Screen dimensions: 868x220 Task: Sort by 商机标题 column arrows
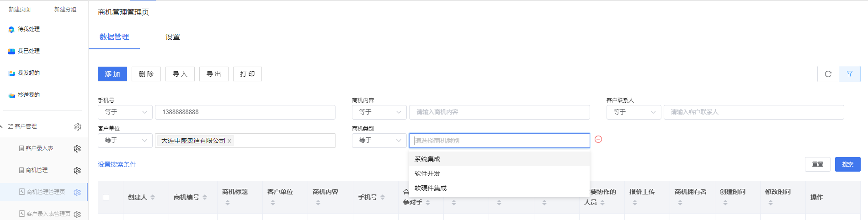[228, 203]
